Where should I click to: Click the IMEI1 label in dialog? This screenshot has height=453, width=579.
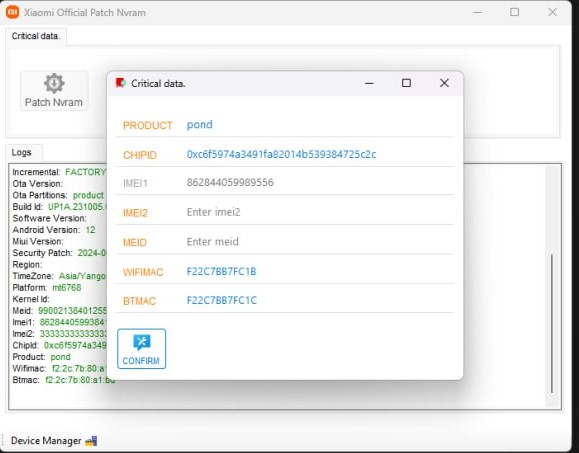point(135,183)
